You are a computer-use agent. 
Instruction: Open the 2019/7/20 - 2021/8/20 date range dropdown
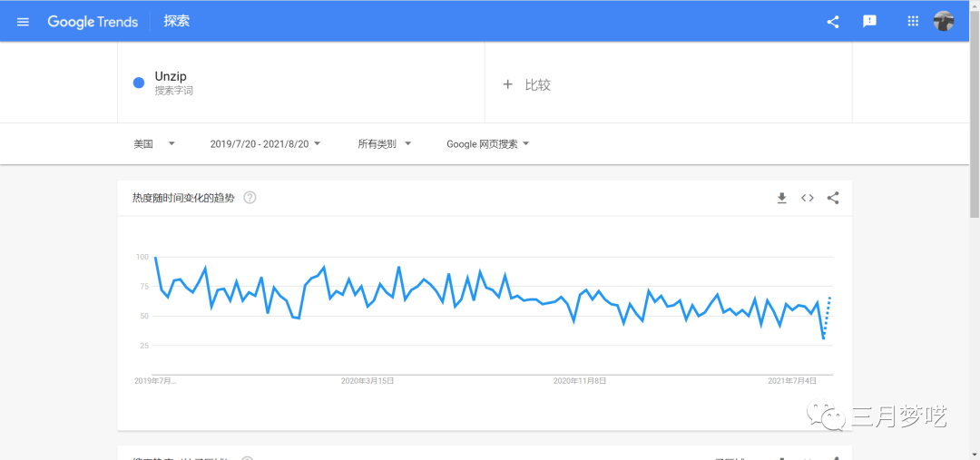(265, 143)
